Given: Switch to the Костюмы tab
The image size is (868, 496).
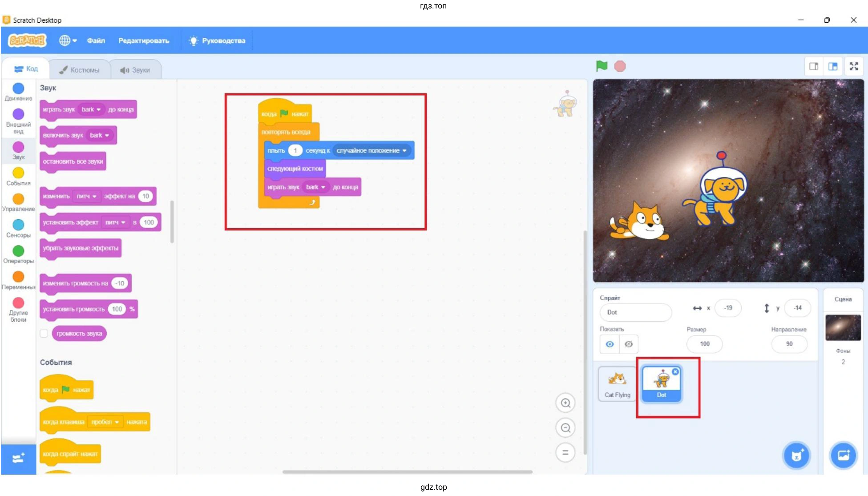Looking at the screenshot, I should pyautogui.click(x=80, y=70).
